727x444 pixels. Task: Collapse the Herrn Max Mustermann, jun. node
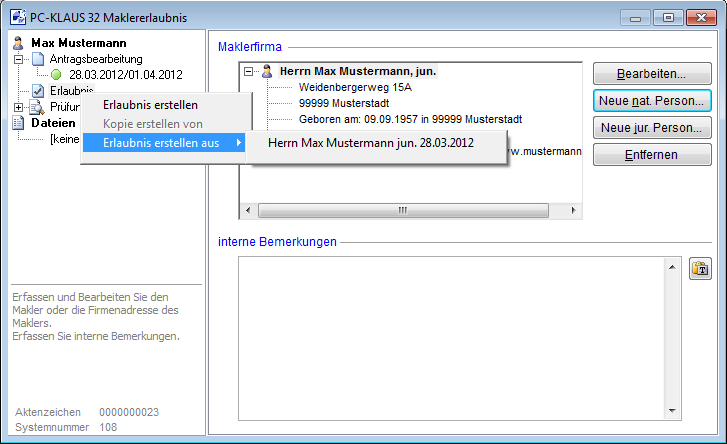(x=249, y=72)
